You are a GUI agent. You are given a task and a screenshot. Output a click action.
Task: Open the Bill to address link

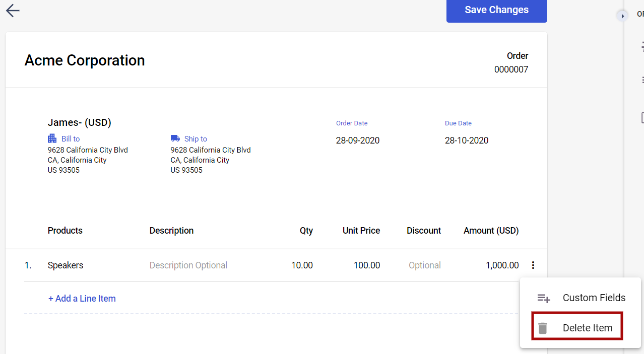coord(71,139)
